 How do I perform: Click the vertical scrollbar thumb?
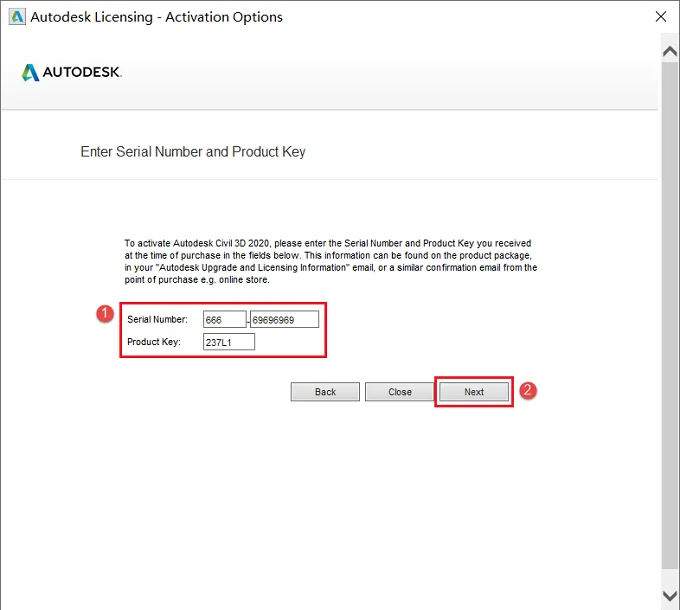click(670, 315)
